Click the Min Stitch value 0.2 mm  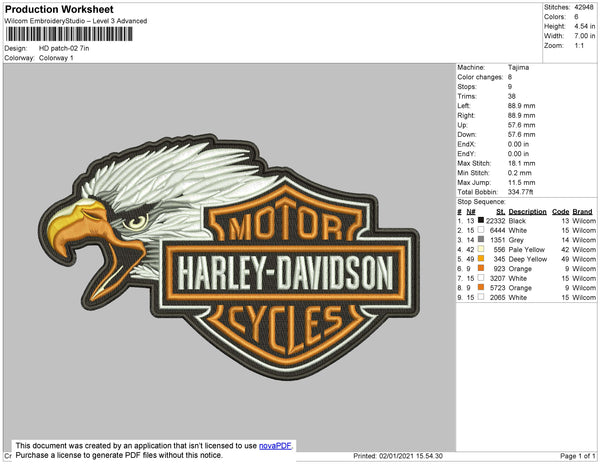520,173
